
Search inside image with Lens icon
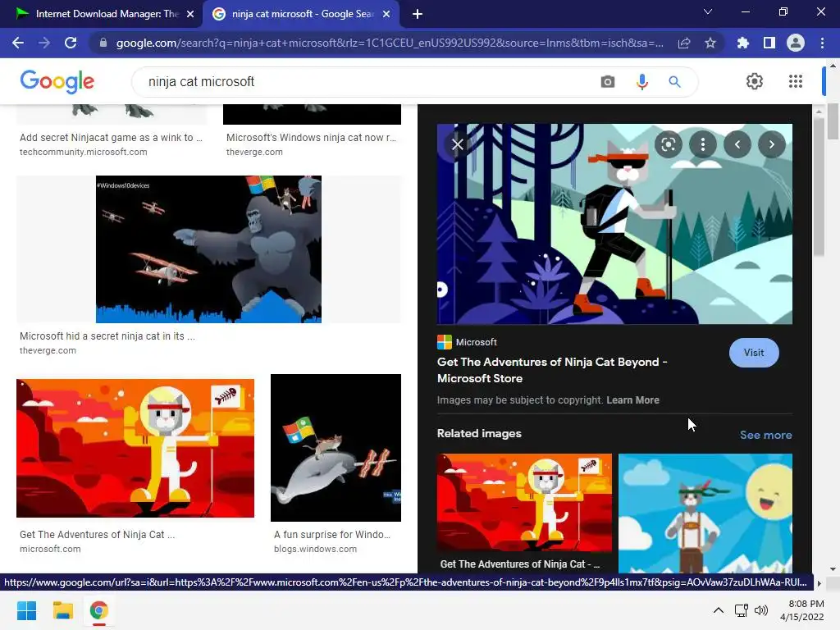point(668,144)
